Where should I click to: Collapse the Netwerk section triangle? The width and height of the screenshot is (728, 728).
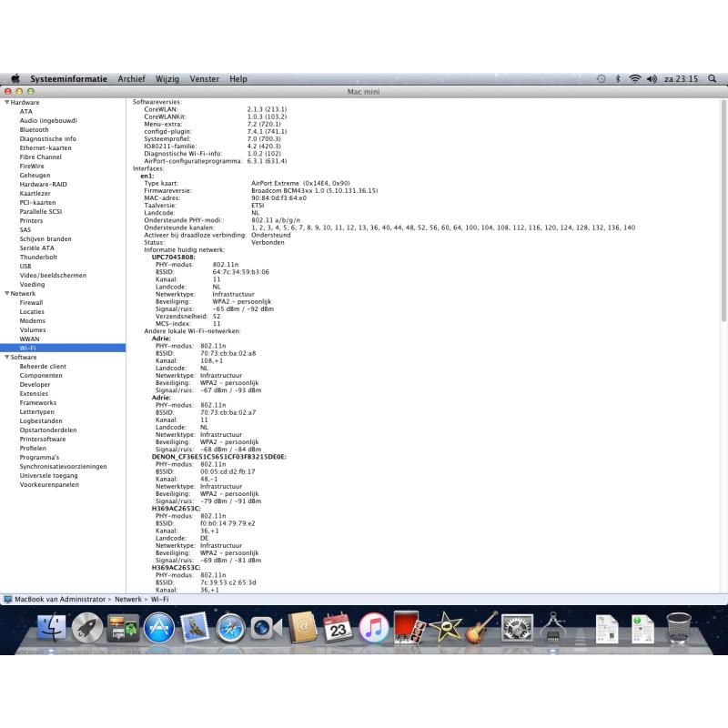tap(7, 293)
